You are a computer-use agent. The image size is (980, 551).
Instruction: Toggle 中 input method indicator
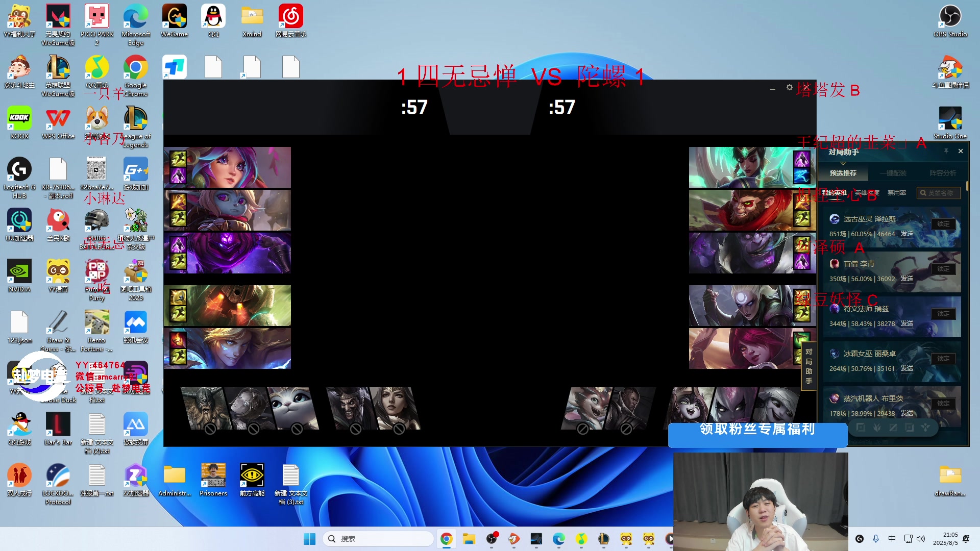pyautogui.click(x=892, y=539)
